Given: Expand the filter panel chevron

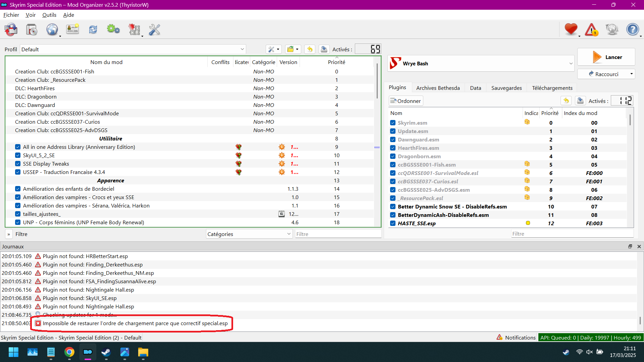Looking at the screenshot, I should 9,234.
